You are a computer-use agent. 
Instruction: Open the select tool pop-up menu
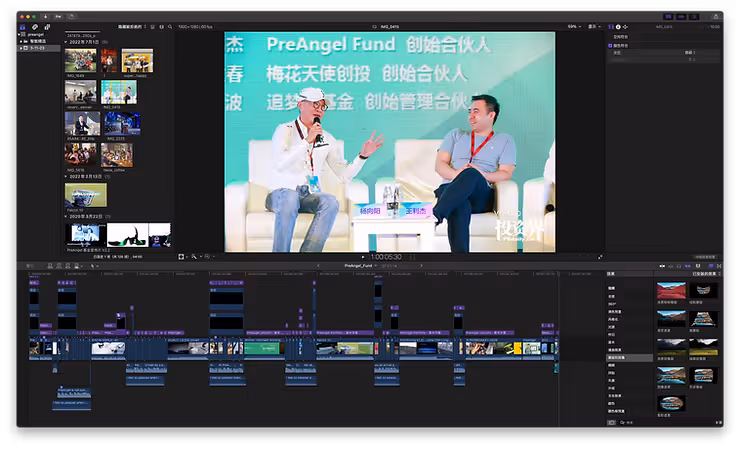[94, 266]
